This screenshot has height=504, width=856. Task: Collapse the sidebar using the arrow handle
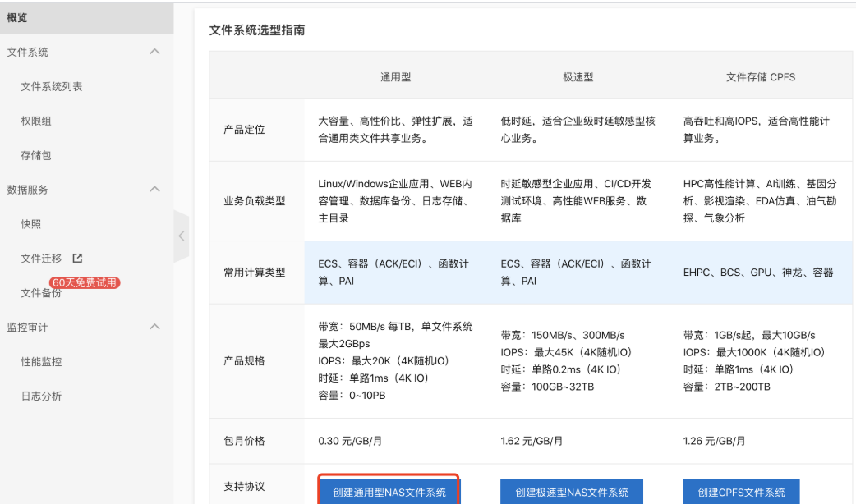[181, 236]
